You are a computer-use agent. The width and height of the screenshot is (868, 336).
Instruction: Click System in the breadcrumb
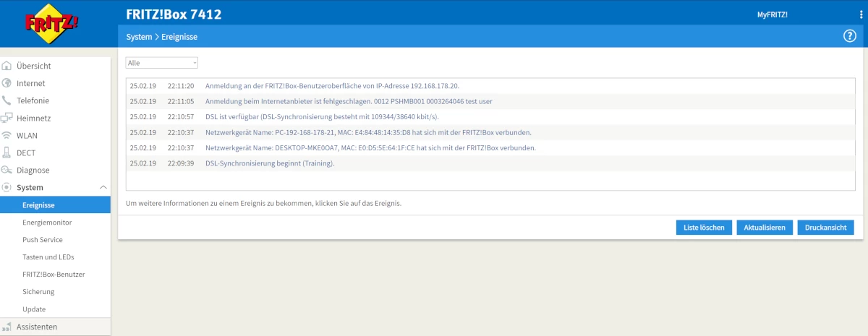[x=139, y=37]
